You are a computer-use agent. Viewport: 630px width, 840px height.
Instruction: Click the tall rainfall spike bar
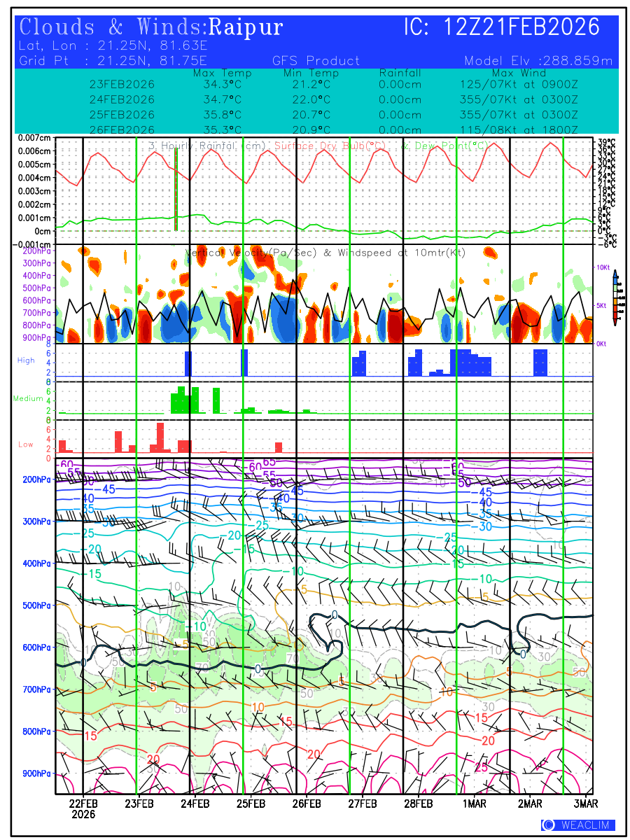click(176, 189)
